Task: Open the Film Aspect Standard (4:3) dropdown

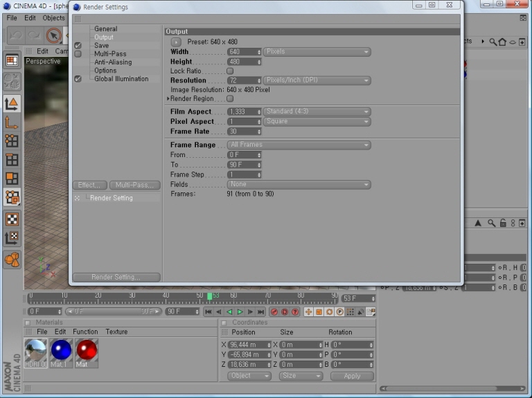Action: pos(317,111)
